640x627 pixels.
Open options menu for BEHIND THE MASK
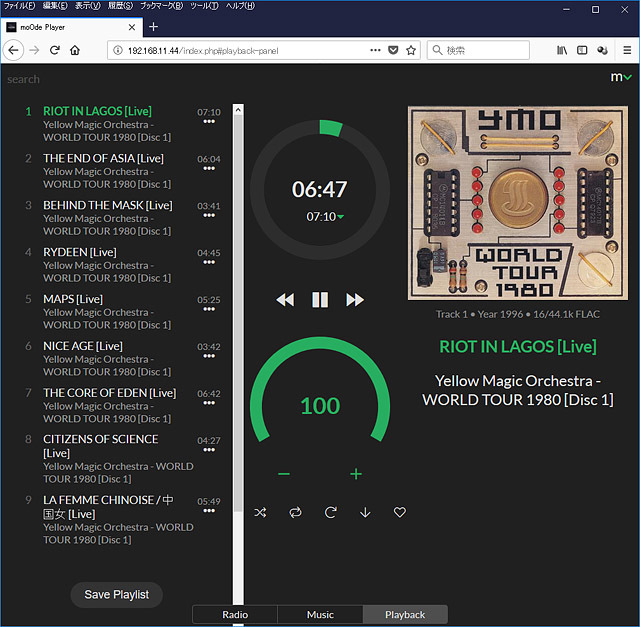[209, 216]
